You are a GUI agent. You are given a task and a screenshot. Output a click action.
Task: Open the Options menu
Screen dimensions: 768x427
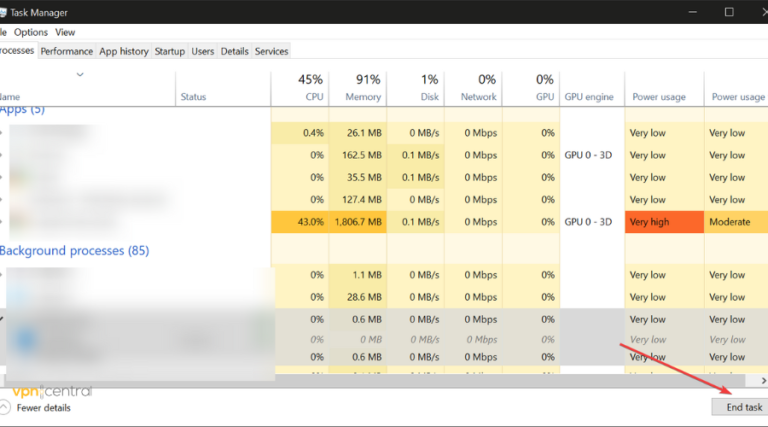(31, 32)
